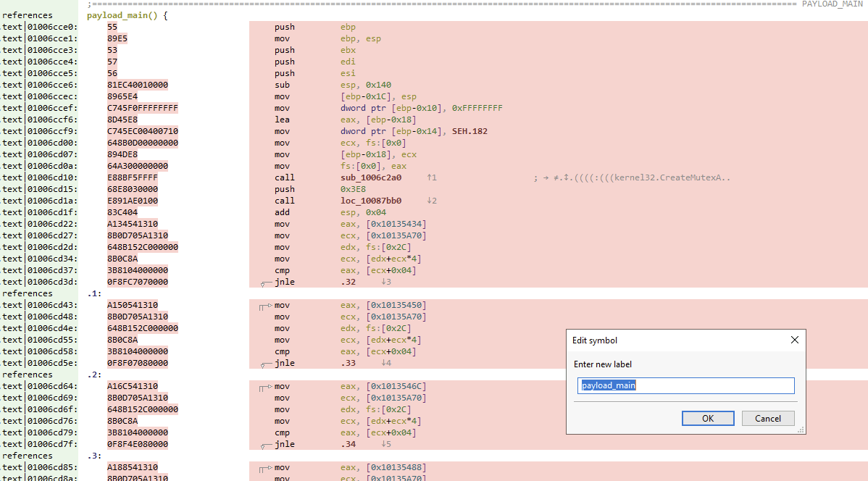Click operand 0x10135434
Screen dimensions: 868x481
pos(396,224)
